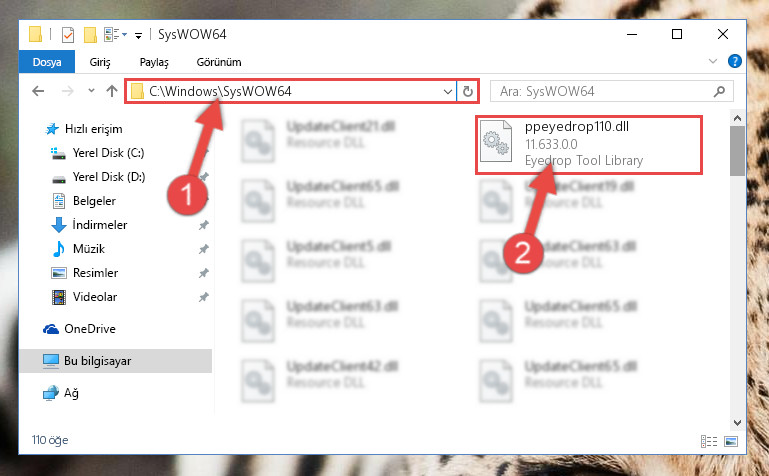The image size is (769, 476).
Task: Select ppeyedrop110.dll file
Action: coord(589,145)
